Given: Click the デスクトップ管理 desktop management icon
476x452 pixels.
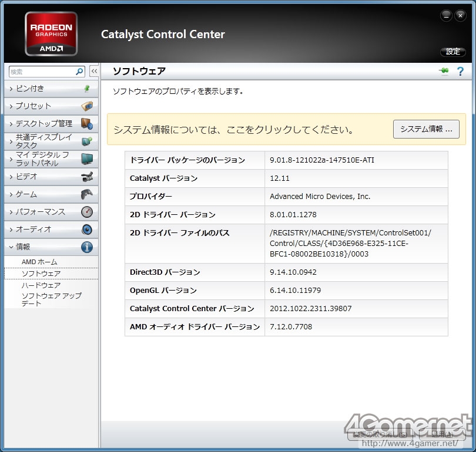Looking at the screenshot, I should (x=87, y=124).
